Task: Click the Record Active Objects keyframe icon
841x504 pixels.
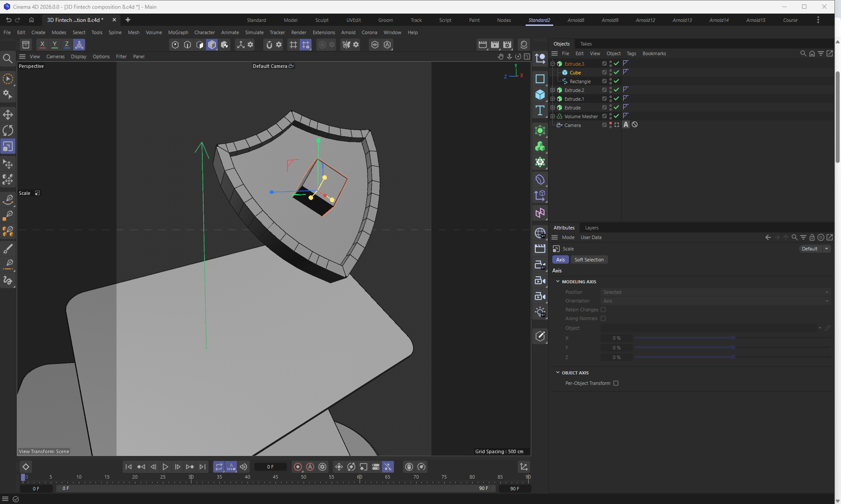Action: click(x=298, y=467)
